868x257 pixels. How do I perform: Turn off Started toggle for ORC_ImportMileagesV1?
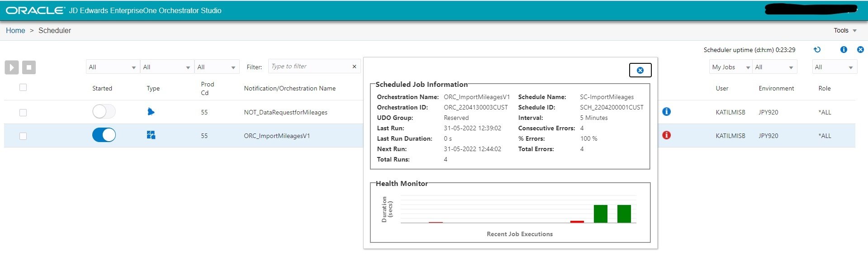pos(104,135)
